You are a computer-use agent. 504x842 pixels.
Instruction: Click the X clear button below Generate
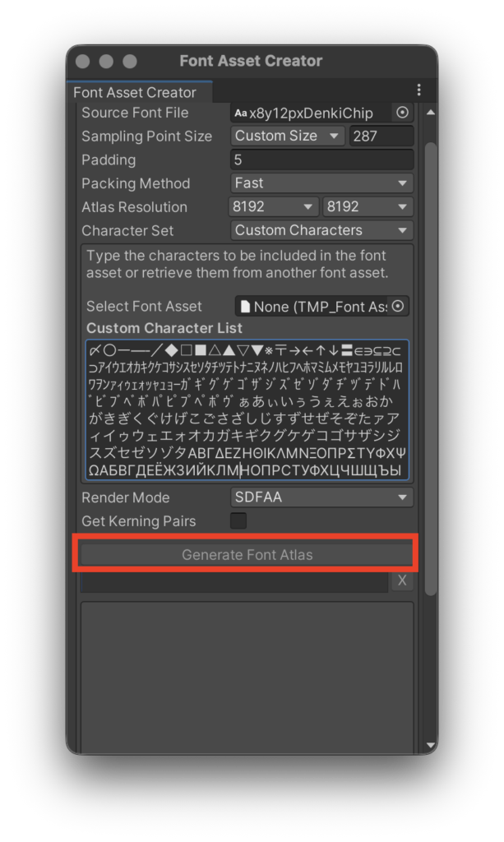click(402, 581)
